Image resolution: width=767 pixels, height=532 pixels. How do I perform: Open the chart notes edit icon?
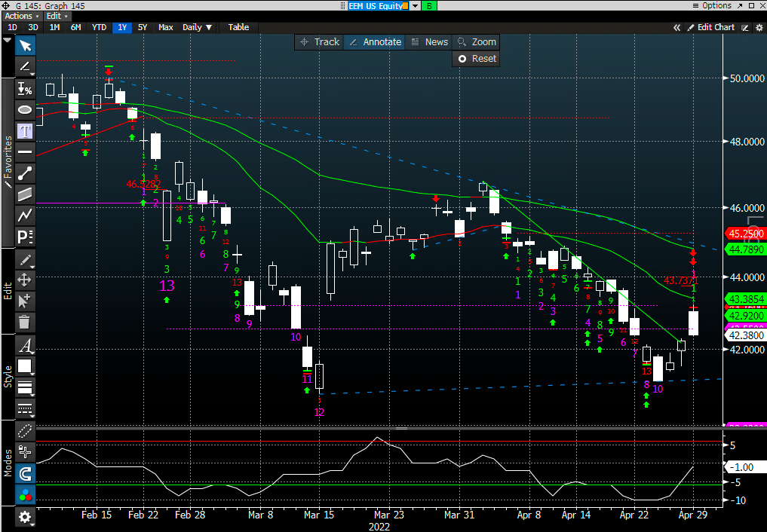tap(745, 28)
